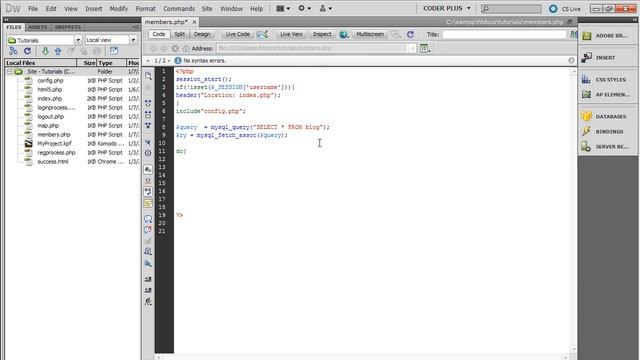Open the Edit menu

[x=51, y=9]
